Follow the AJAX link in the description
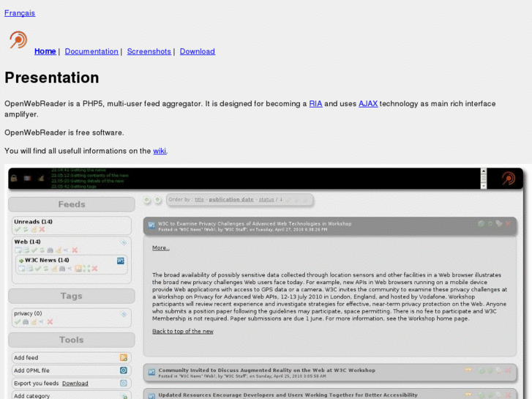 368,103
